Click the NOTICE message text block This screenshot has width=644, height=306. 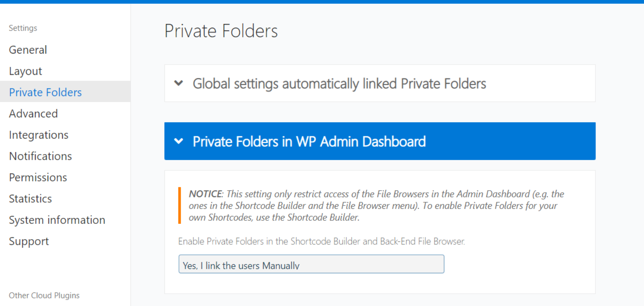pyautogui.click(x=376, y=206)
